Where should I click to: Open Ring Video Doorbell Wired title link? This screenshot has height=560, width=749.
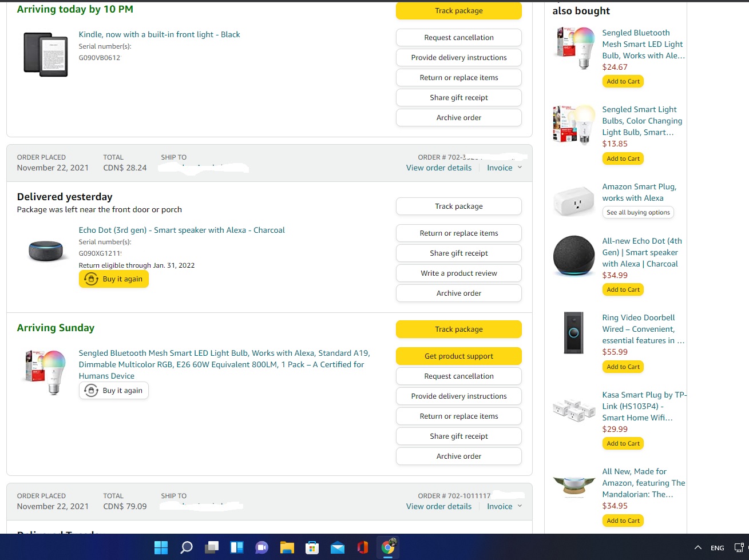click(x=643, y=329)
